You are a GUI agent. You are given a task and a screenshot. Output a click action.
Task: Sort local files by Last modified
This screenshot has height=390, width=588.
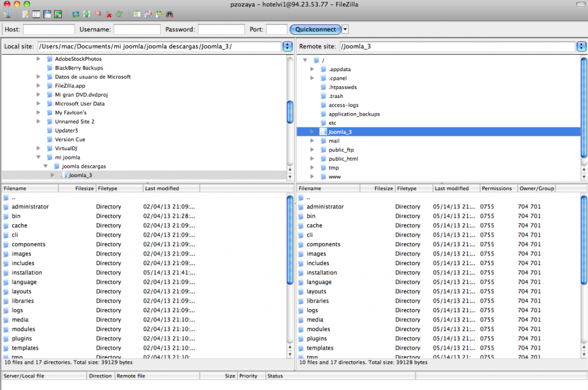click(171, 188)
